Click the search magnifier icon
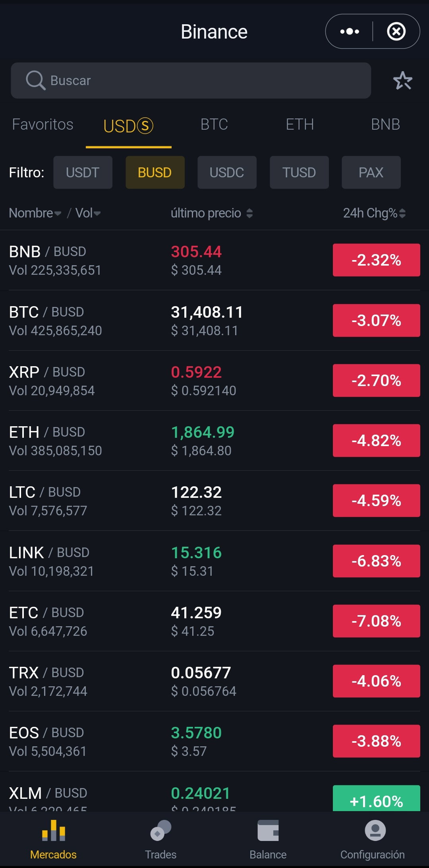Screen dimensions: 429x868 tap(36, 80)
